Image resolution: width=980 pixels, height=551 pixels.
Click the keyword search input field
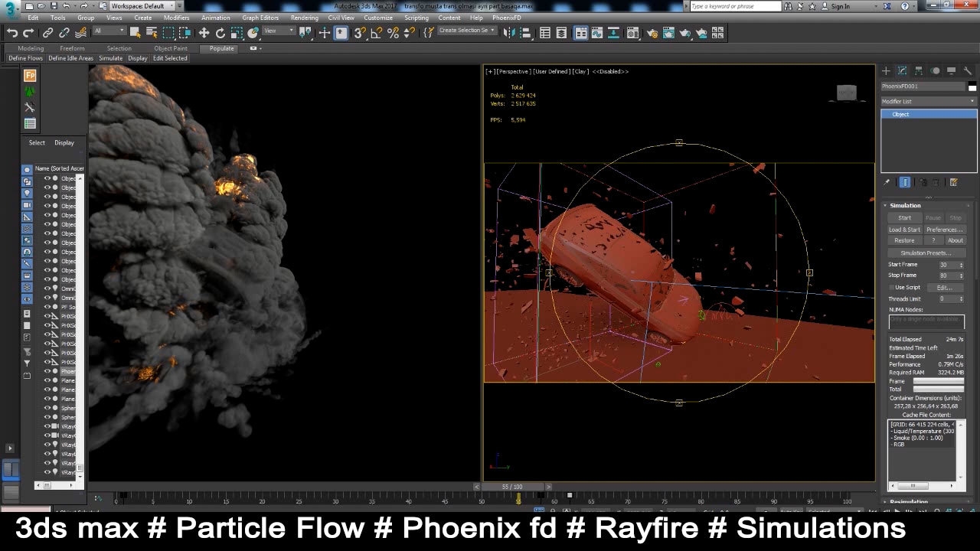pyautogui.click(x=735, y=6)
